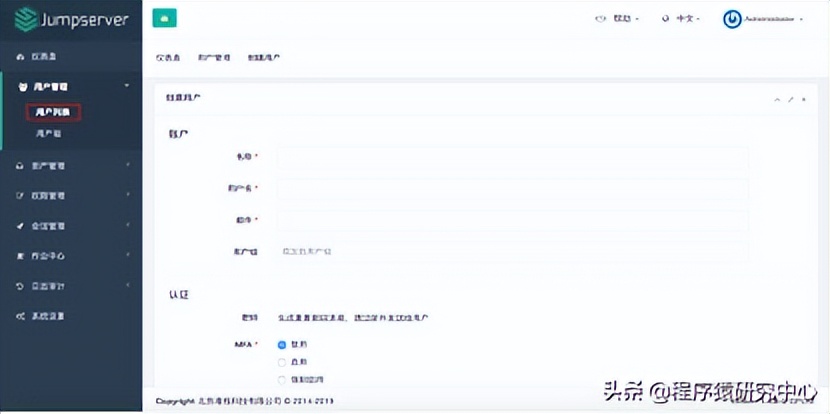This screenshot has height=414, width=830.
Task: Click the 用户管理 breadcrumb link
Action: [x=214, y=58]
